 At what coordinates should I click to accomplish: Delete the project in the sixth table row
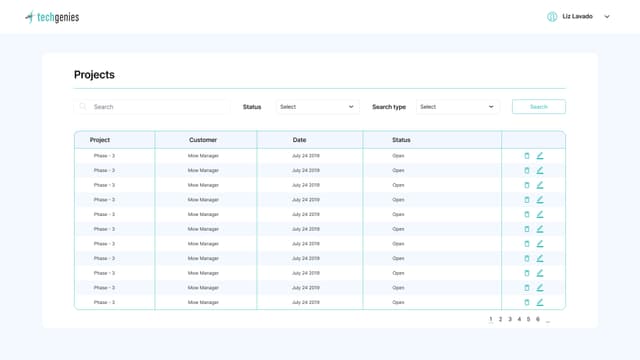[x=527, y=229]
